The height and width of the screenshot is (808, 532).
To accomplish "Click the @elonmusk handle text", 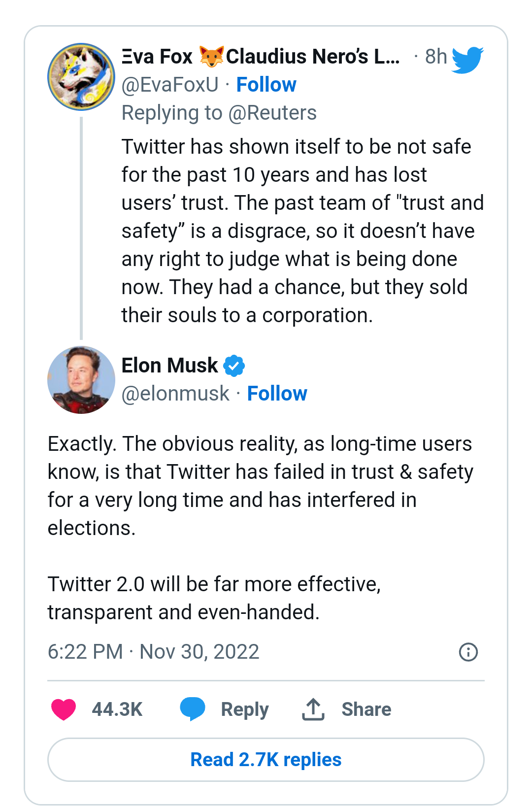I will point(175,394).
